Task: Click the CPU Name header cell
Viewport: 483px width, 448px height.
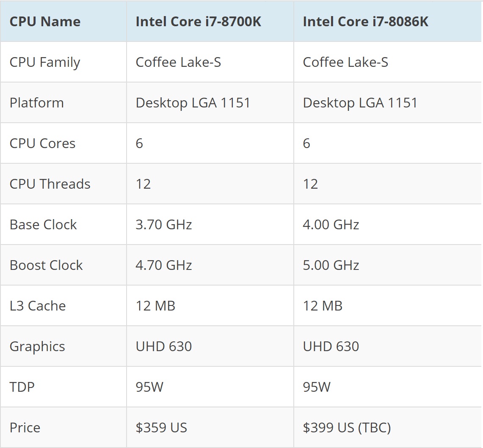Action: pyautogui.click(x=45, y=22)
